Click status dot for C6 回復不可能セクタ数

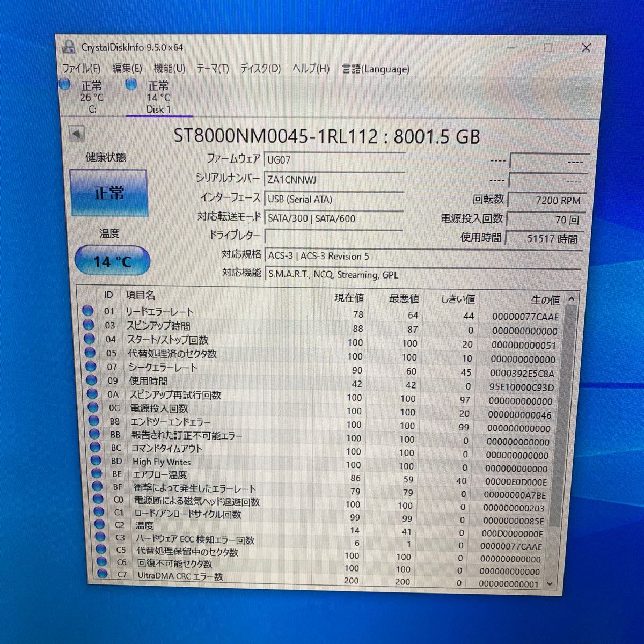coord(101,562)
